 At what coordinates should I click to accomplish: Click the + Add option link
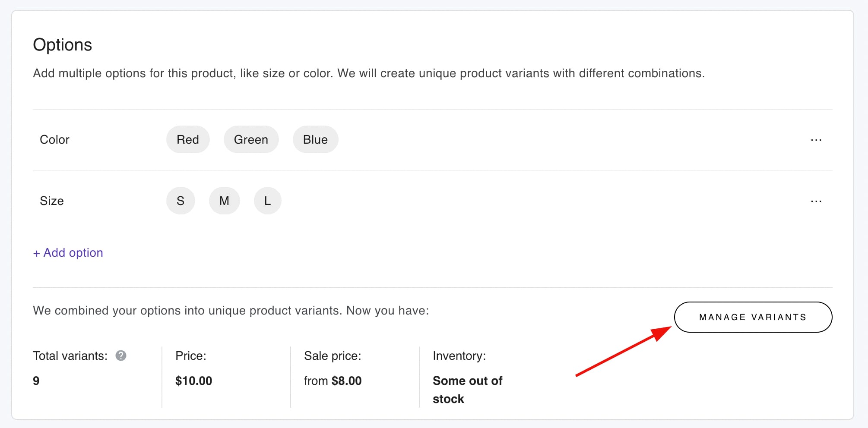tap(68, 253)
